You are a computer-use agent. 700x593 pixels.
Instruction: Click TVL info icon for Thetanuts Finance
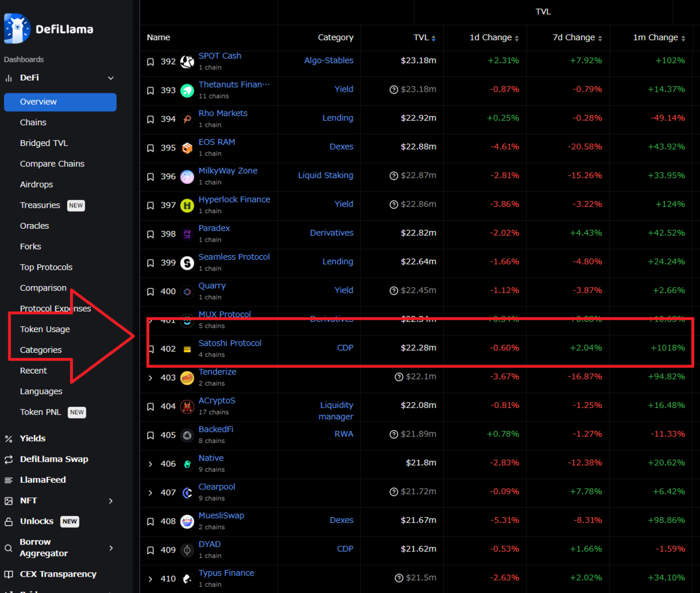click(x=394, y=89)
